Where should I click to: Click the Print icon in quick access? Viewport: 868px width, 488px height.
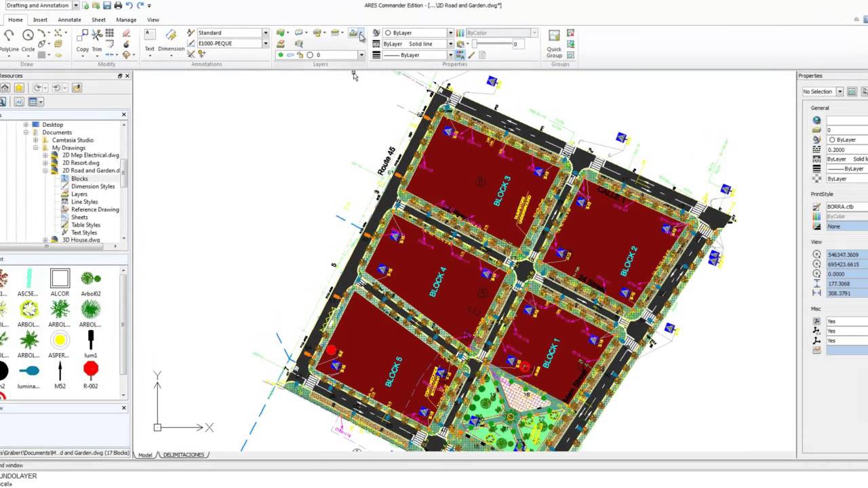pyautogui.click(x=118, y=5)
